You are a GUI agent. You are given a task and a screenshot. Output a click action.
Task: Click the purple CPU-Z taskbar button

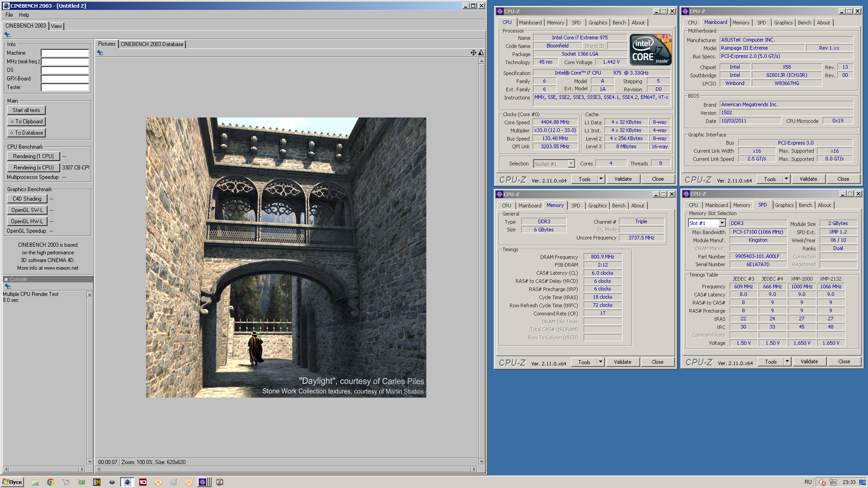[x=203, y=482]
